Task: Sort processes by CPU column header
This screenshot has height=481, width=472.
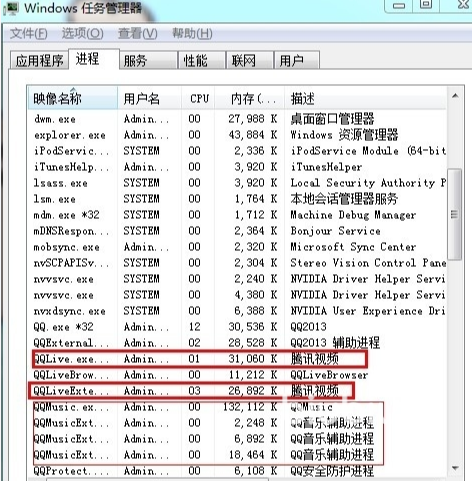Action: (x=199, y=98)
